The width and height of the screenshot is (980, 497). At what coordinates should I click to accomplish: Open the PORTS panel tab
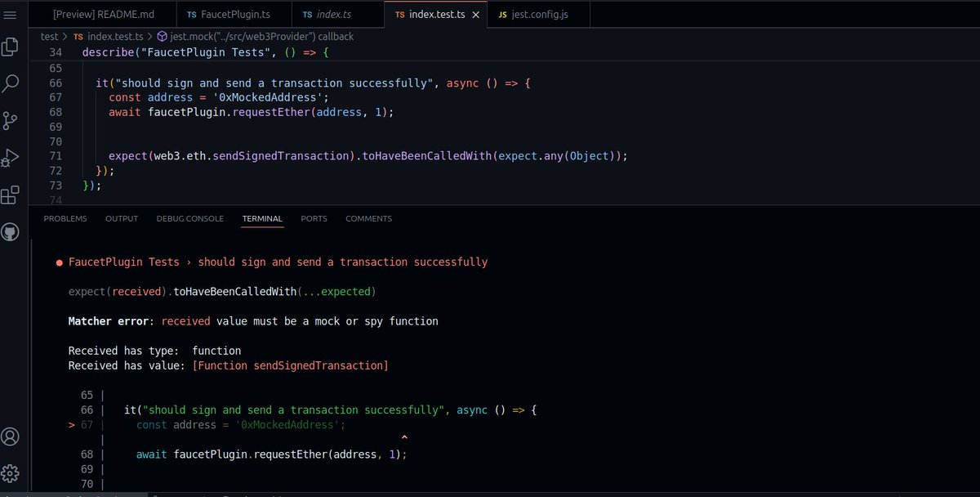coord(314,218)
